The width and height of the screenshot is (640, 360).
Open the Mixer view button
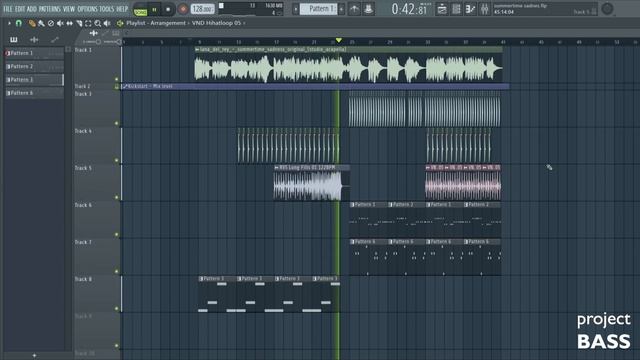click(x=484, y=9)
